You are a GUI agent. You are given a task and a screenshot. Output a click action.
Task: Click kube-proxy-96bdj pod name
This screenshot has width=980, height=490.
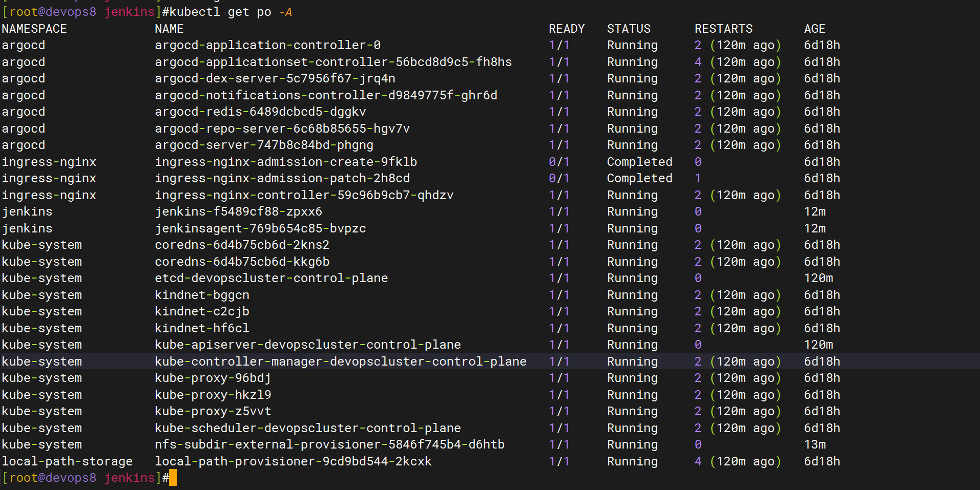(213, 378)
